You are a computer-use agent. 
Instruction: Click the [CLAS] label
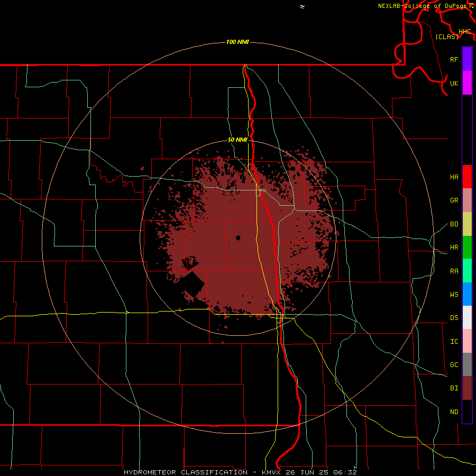[x=447, y=36]
